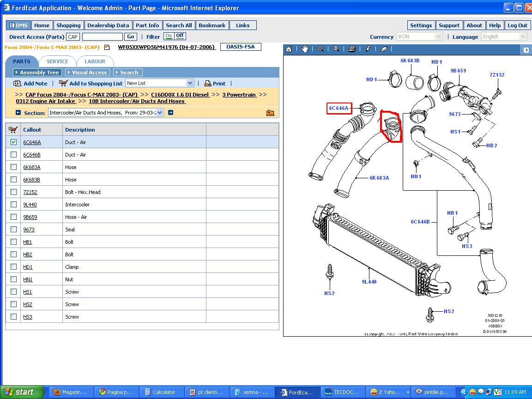Open the 0312 Engine Air Intake breadcrumb link

pyautogui.click(x=45, y=101)
